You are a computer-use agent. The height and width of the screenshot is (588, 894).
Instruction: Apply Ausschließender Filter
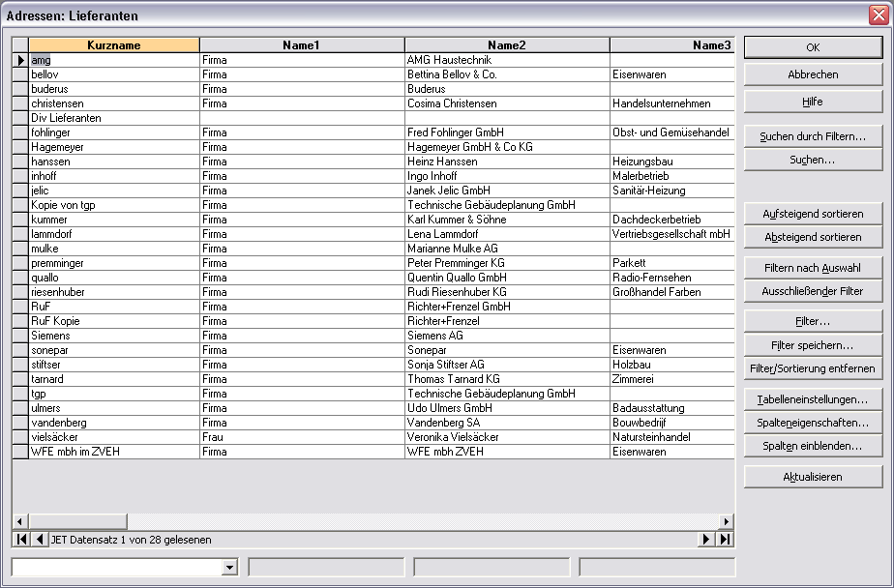813,291
